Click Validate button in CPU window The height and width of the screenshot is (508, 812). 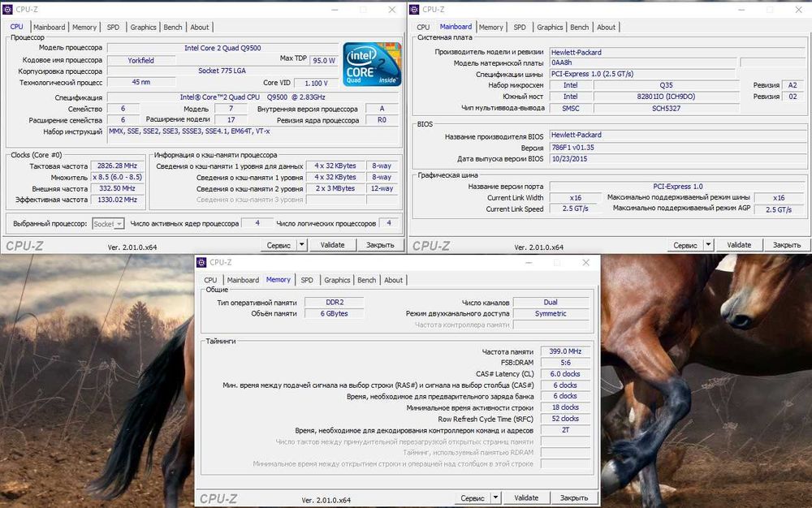pyautogui.click(x=332, y=245)
